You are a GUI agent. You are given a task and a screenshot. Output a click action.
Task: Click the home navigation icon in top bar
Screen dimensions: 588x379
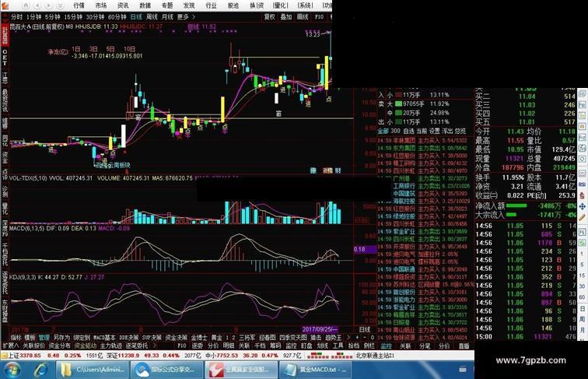(26, 5)
